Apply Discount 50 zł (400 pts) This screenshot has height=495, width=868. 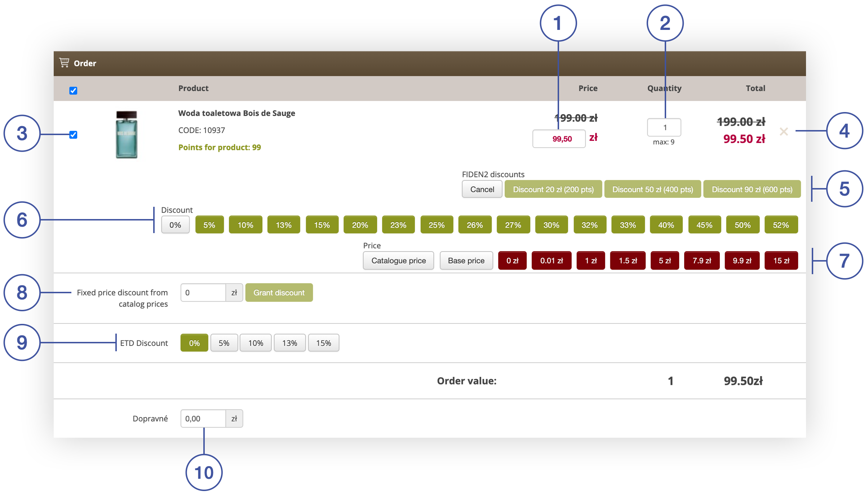coord(652,189)
